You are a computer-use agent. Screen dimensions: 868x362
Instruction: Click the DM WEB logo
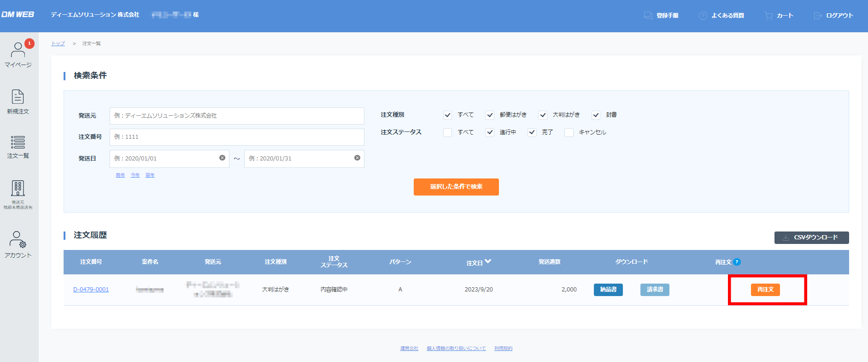(x=18, y=15)
